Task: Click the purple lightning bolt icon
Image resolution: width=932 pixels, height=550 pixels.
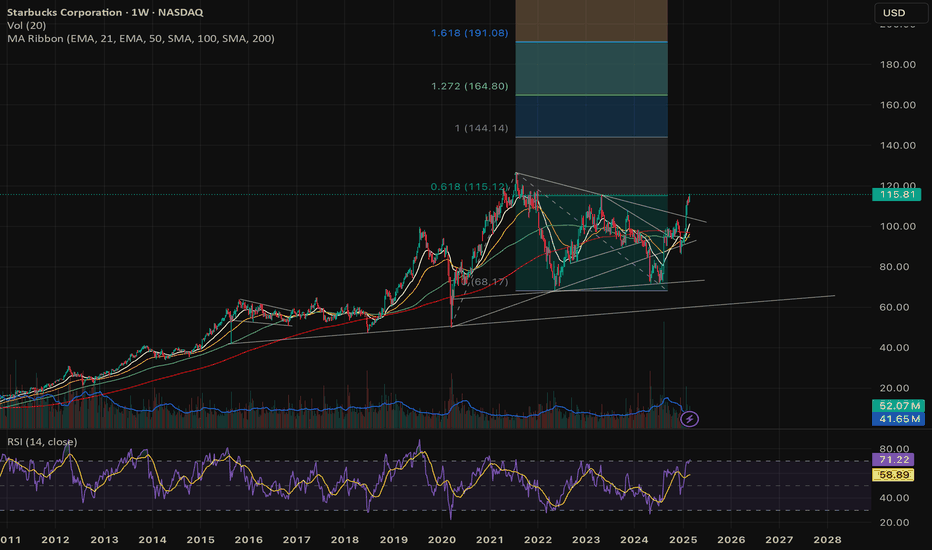Action: 689,419
